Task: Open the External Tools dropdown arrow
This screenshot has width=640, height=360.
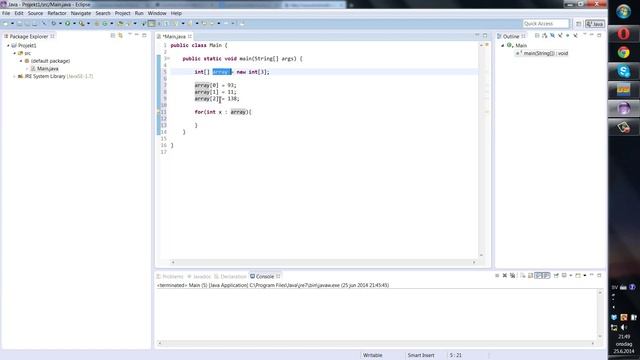Action: click(88, 24)
